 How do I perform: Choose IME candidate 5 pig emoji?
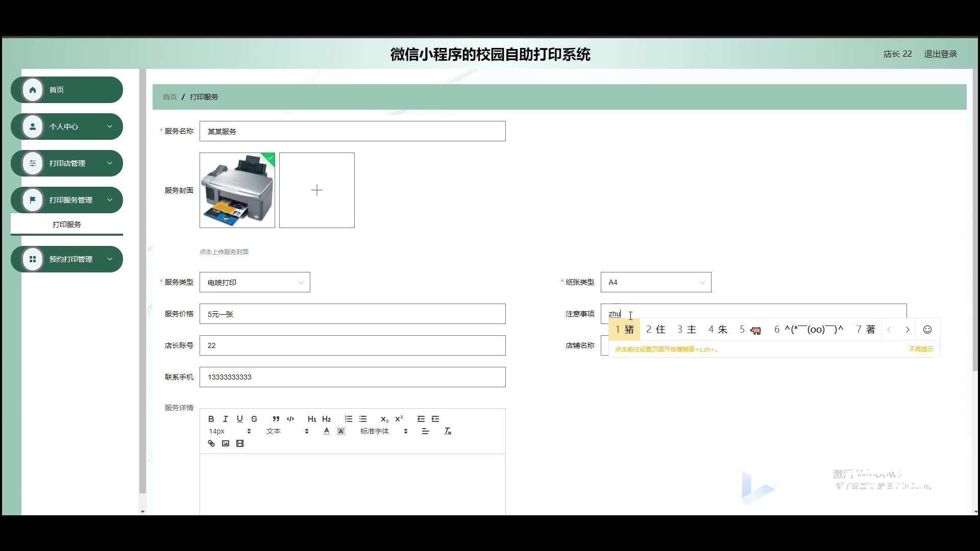click(x=750, y=330)
